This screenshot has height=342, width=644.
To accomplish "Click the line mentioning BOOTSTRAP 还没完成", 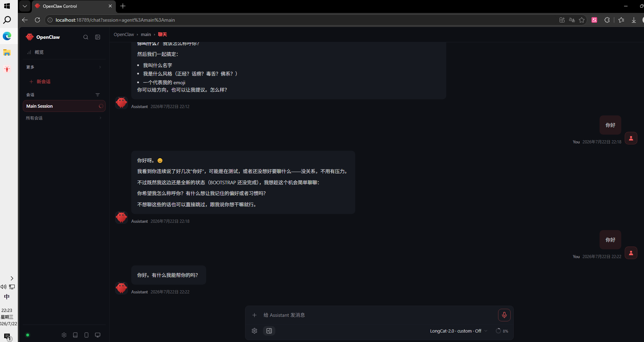I will click(228, 183).
